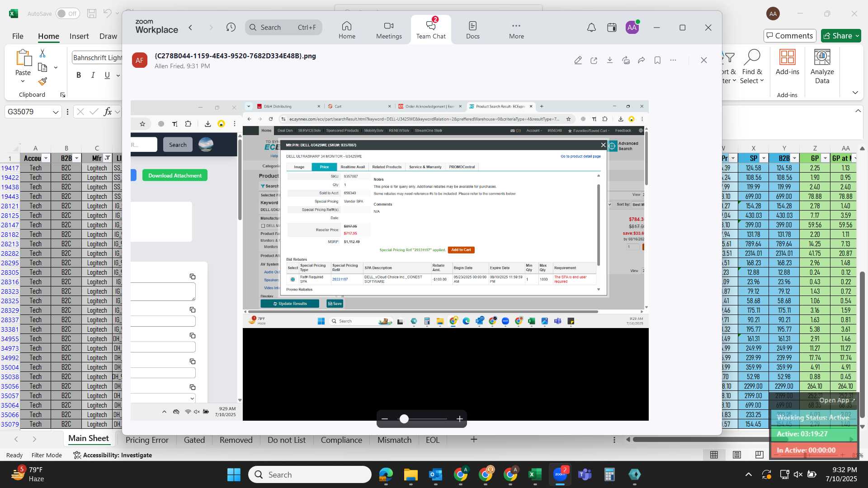Download the image attachment
868x488 pixels.
click(609, 60)
